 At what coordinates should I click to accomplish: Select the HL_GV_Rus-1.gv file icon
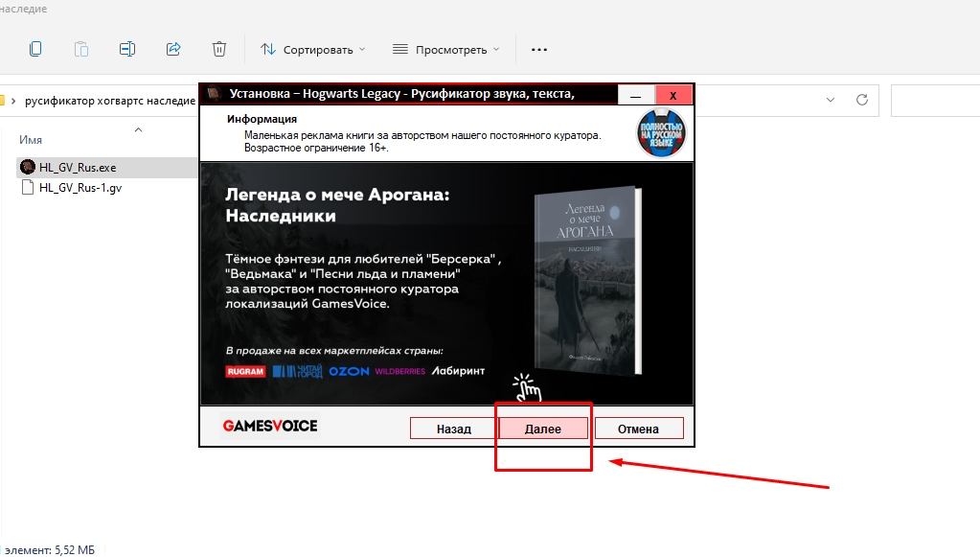coord(28,187)
